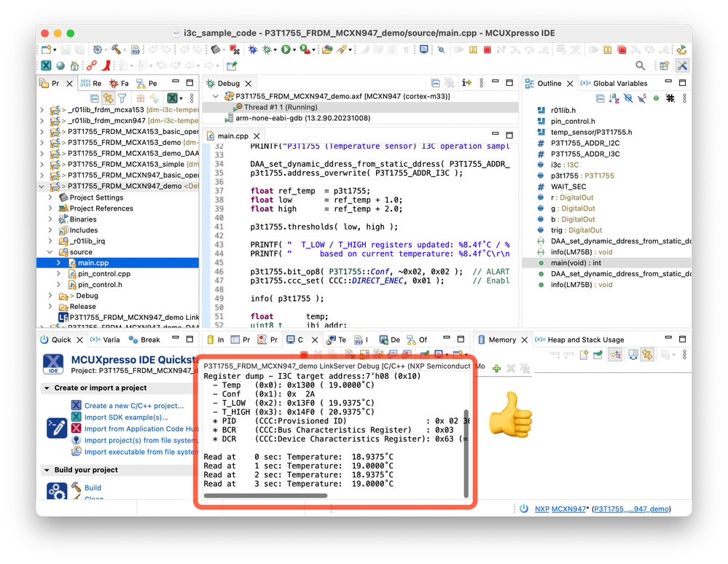Click the Hide Fields icon in Outline
The height and width of the screenshot is (564, 728).
coord(627,98)
